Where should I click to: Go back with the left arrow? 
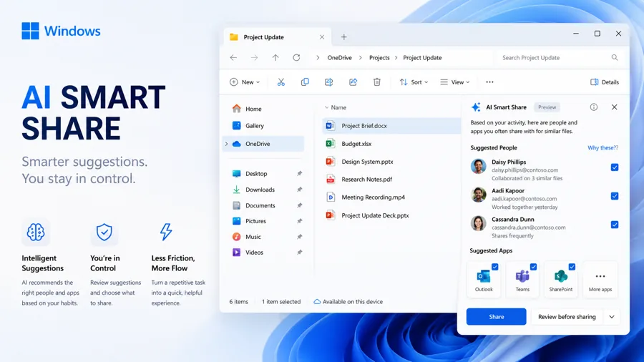(233, 57)
